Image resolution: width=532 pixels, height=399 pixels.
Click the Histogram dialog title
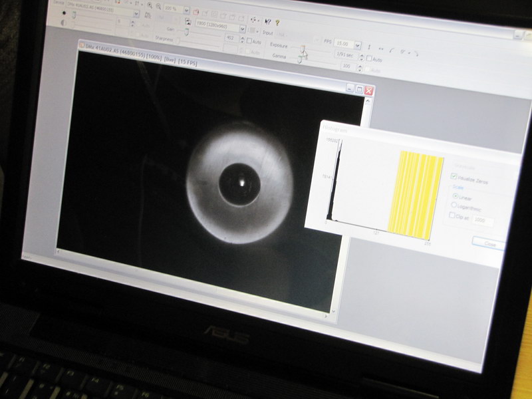click(334, 128)
